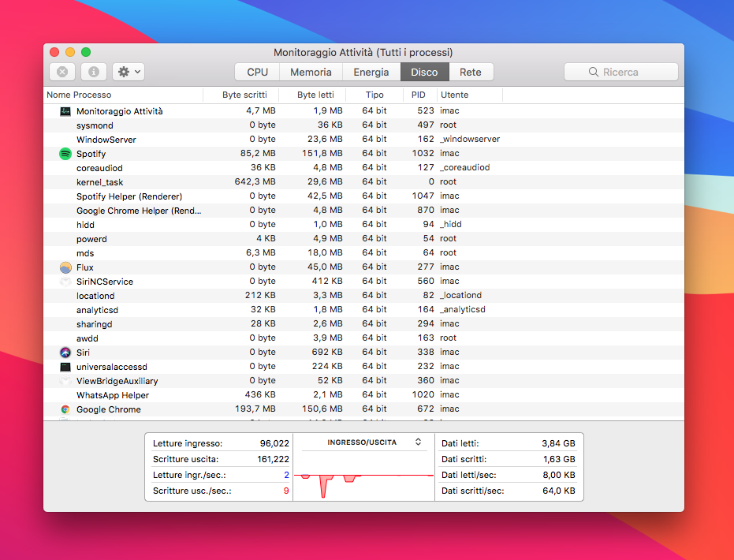734x560 pixels.
Task: Sort by PID column header
Action: (x=420, y=95)
